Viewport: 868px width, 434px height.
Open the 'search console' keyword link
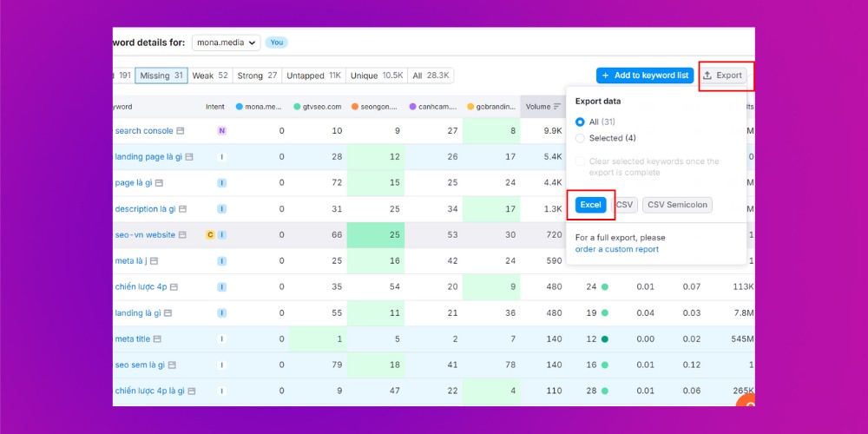point(144,131)
